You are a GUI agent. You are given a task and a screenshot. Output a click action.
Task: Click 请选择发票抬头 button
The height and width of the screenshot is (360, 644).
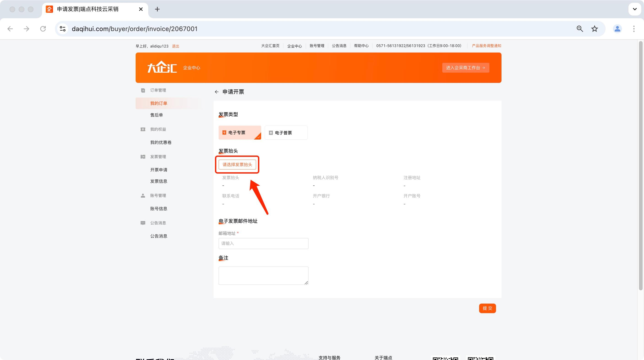click(x=237, y=164)
